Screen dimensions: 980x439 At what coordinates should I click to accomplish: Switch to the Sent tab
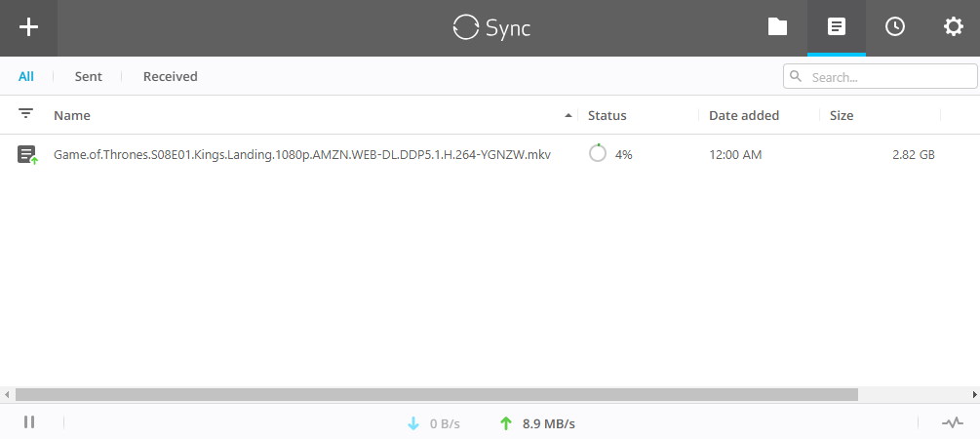tap(89, 76)
